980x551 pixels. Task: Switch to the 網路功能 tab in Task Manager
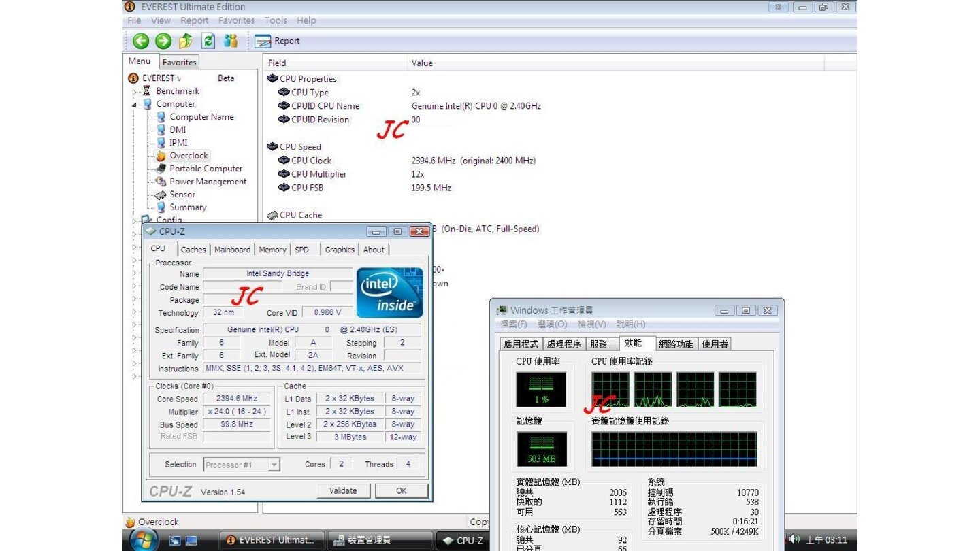click(x=676, y=344)
